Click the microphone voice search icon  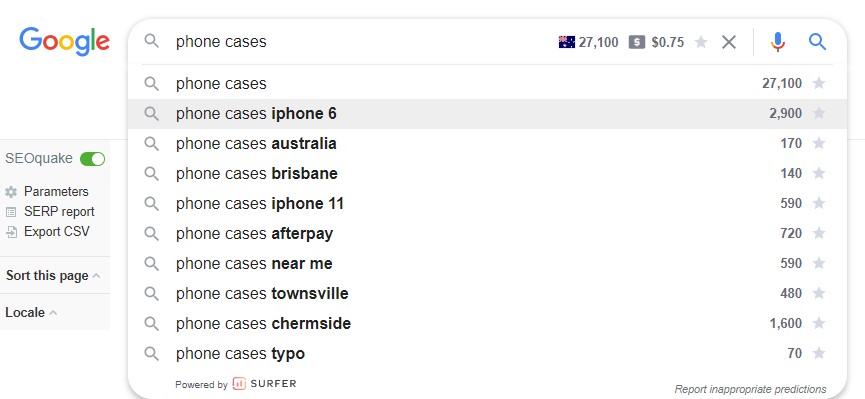pyautogui.click(x=777, y=42)
